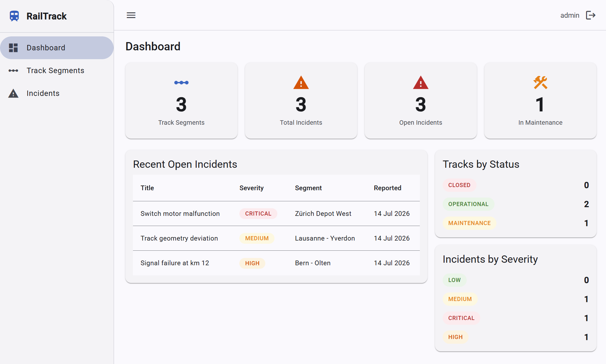Click the Title column header
The image size is (606, 364).
pos(147,188)
